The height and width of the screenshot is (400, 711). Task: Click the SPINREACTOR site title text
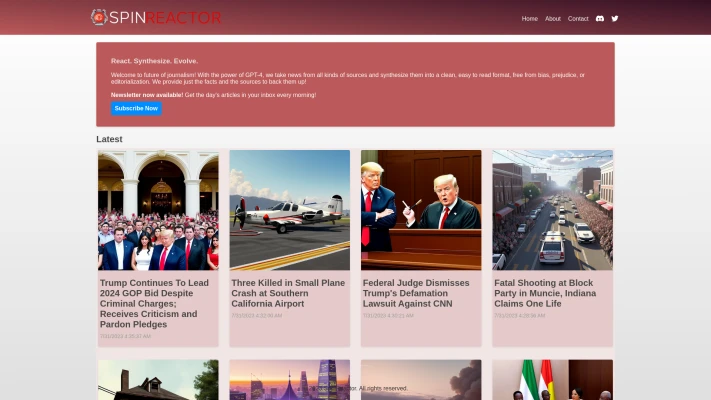point(165,18)
